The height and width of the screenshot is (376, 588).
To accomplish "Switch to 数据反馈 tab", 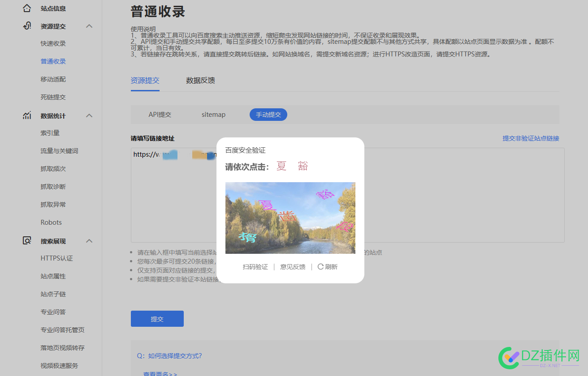I will [x=200, y=81].
